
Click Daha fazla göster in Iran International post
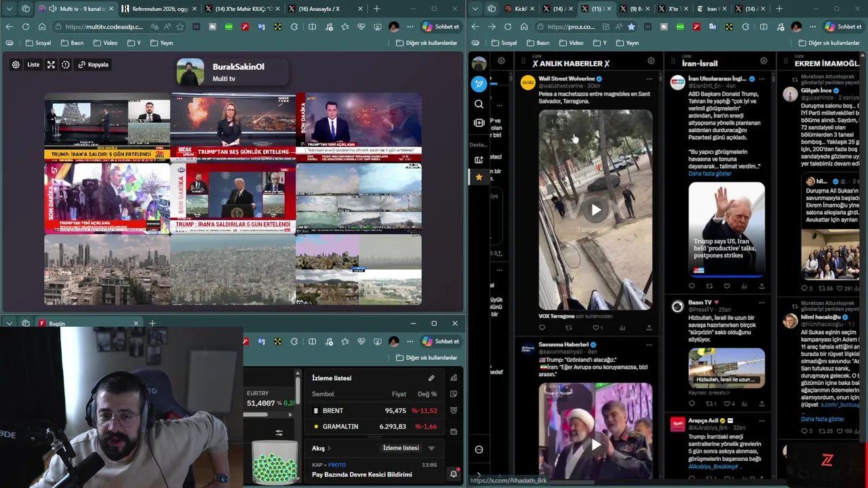pos(710,174)
